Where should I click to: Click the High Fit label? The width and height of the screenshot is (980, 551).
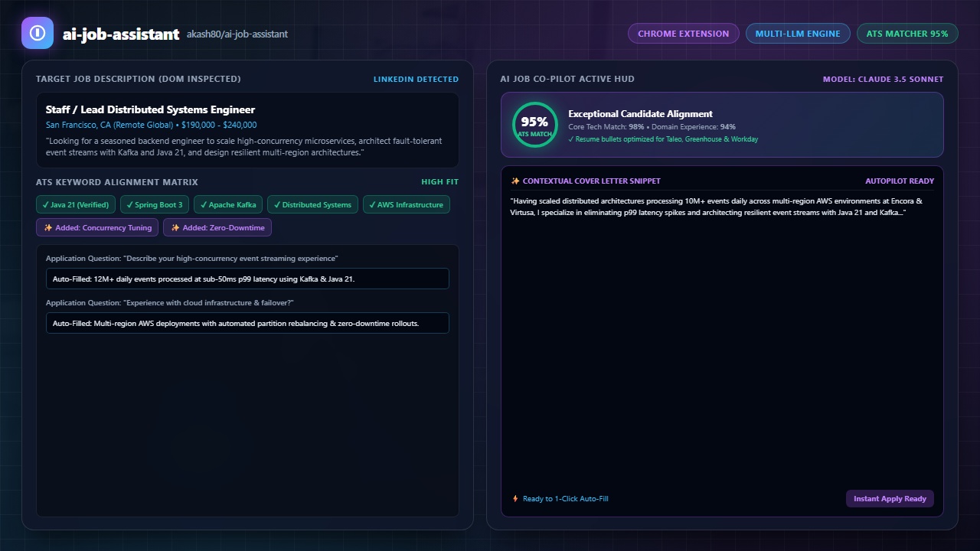click(440, 182)
